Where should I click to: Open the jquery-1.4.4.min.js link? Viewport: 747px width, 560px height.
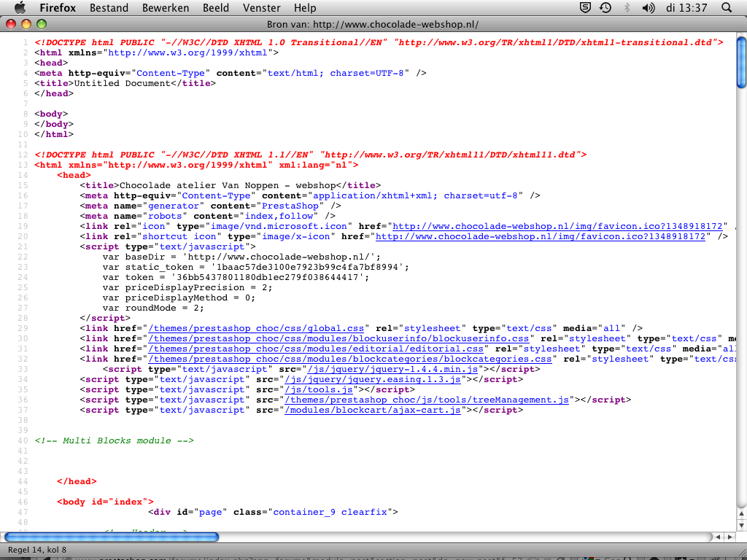tap(393, 370)
